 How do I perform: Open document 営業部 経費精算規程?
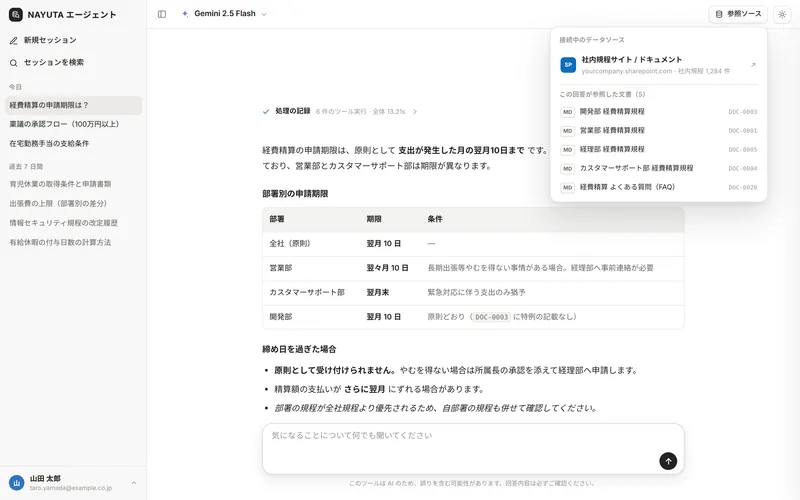point(659,131)
